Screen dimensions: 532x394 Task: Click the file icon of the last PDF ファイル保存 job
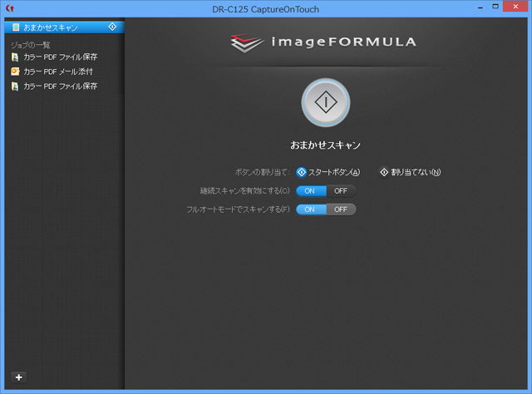[x=15, y=86]
